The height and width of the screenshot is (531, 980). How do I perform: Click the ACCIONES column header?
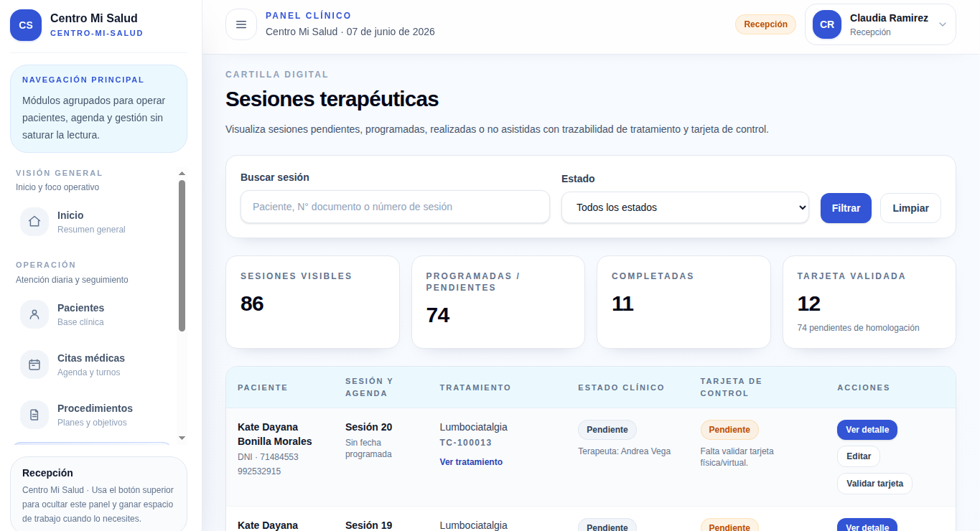tap(864, 387)
